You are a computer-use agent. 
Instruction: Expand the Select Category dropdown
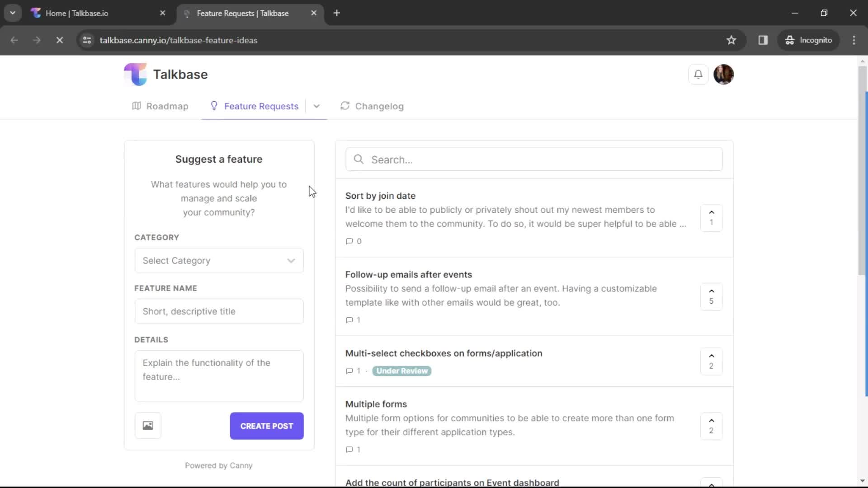pos(219,260)
